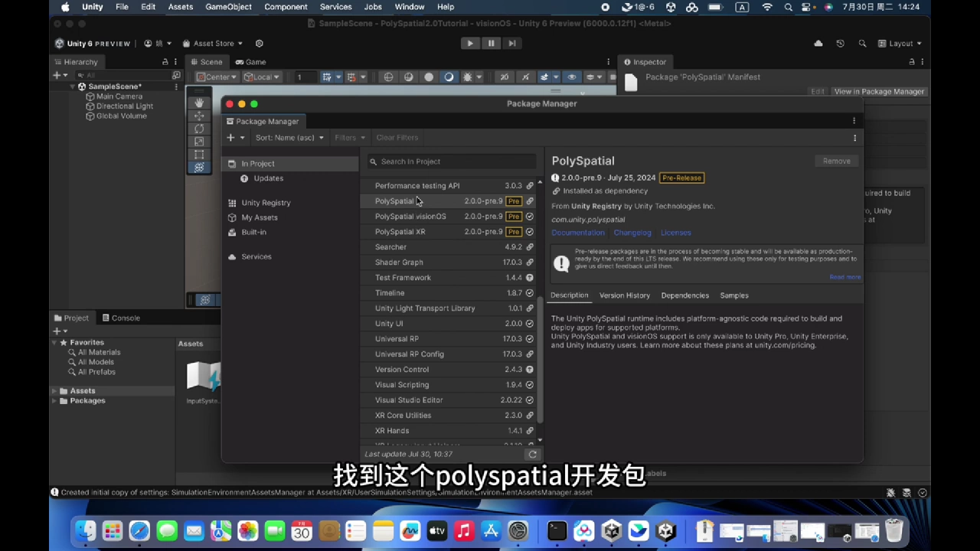Screen dimensions: 980x551
Task: Open the add package plus dropdown
Action: tap(235, 138)
